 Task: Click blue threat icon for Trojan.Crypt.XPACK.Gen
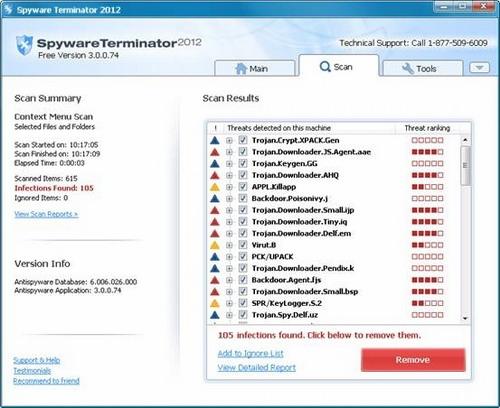tap(215, 140)
